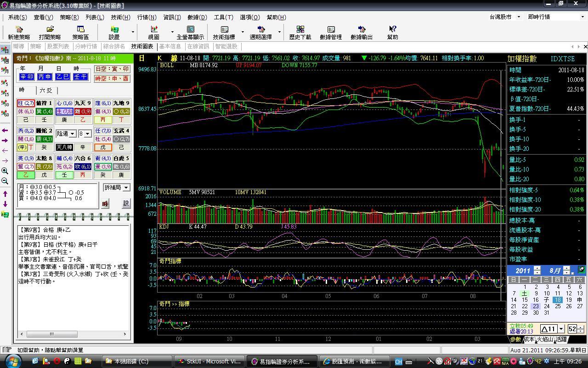Click the 視圖 view icon

click(153, 32)
